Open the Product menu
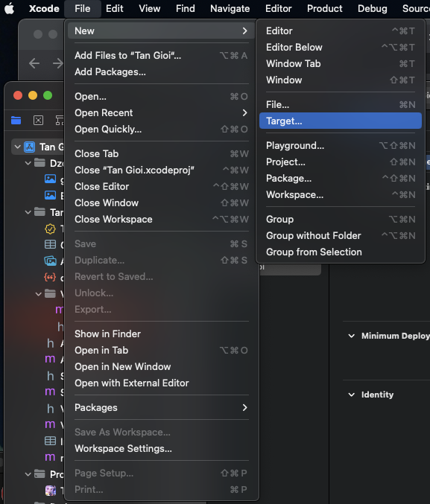The height and width of the screenshot is (504, 430). pyautogui.click(x=324, y=8)
